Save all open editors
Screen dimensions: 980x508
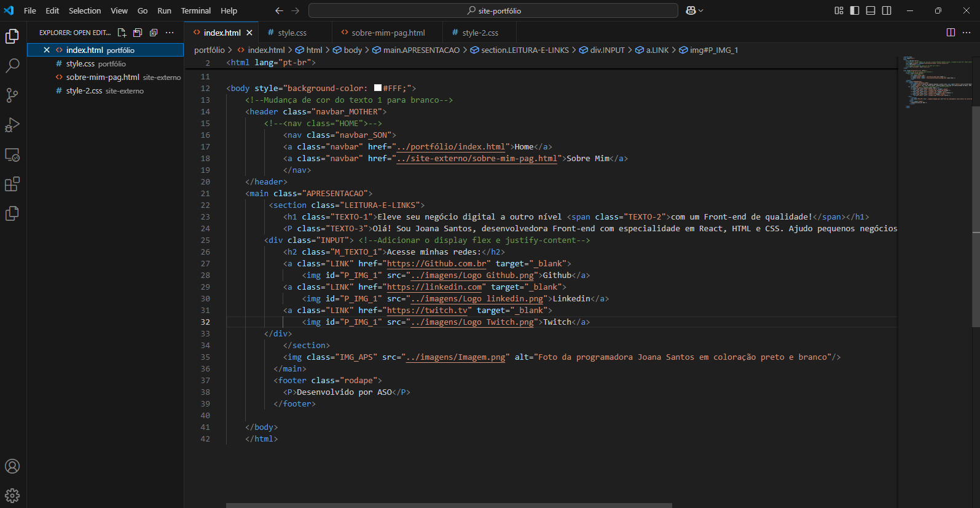tap(138, 33)
